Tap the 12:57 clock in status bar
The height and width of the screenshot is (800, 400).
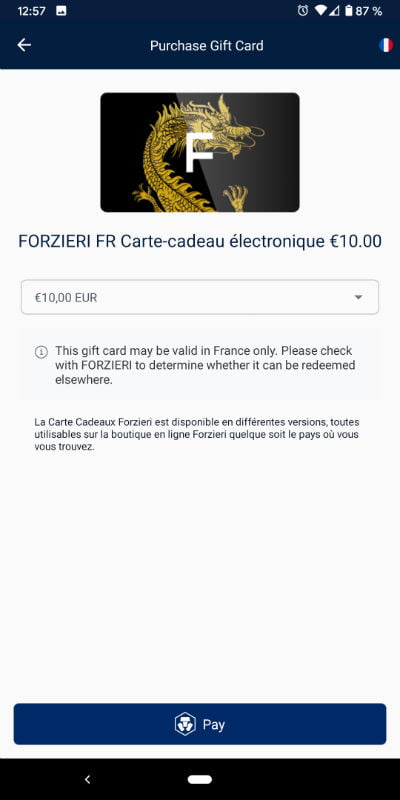[32, 11]
